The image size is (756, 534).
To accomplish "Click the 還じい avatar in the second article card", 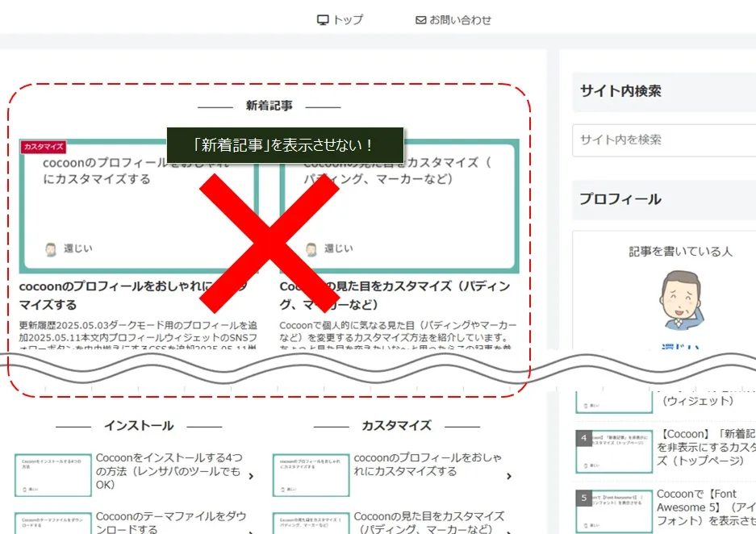I will tap(311, 249).
